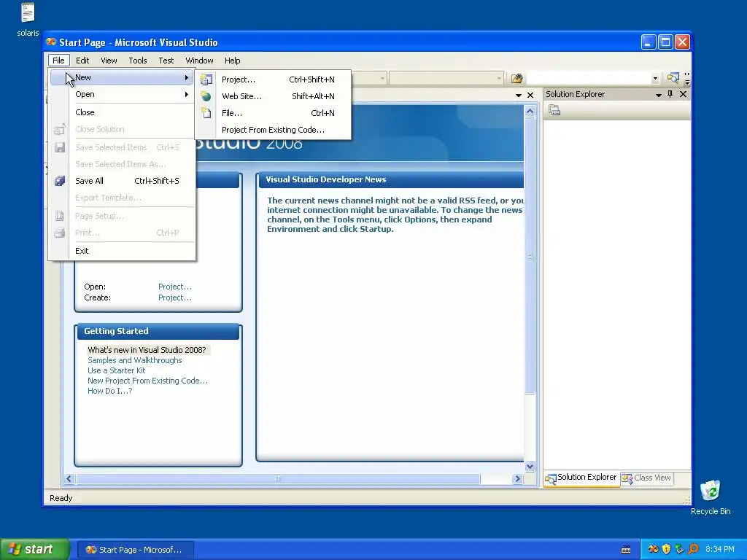Screen dimensions: 747x560
Task: Click the Create: Project... link
Action: 175,297
